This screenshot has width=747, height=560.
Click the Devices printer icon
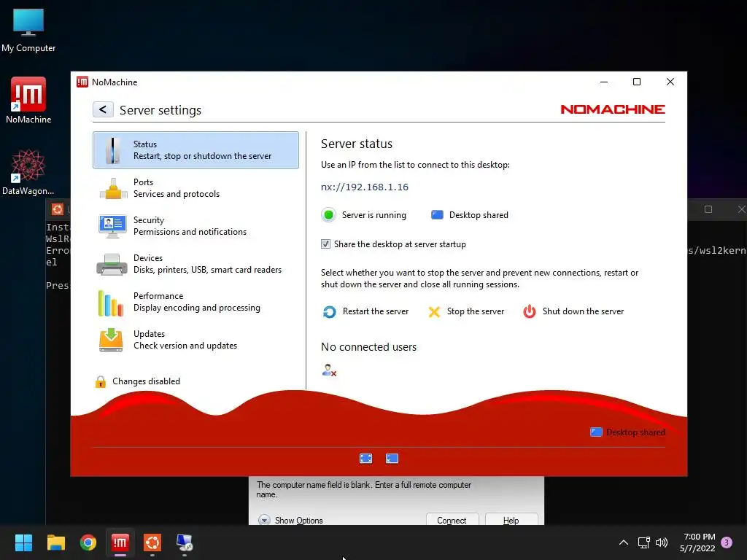click(x=112, y=264)
